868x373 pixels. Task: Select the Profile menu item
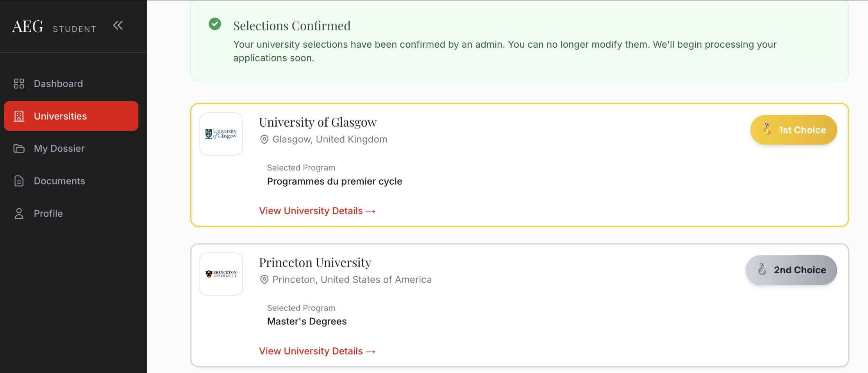tap(48, 213)
